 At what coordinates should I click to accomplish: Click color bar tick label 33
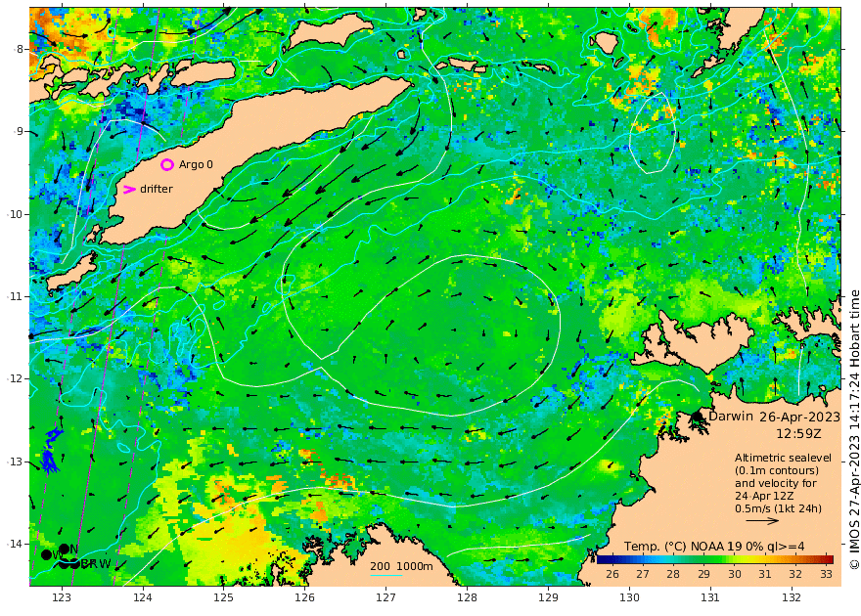point(826,574)
